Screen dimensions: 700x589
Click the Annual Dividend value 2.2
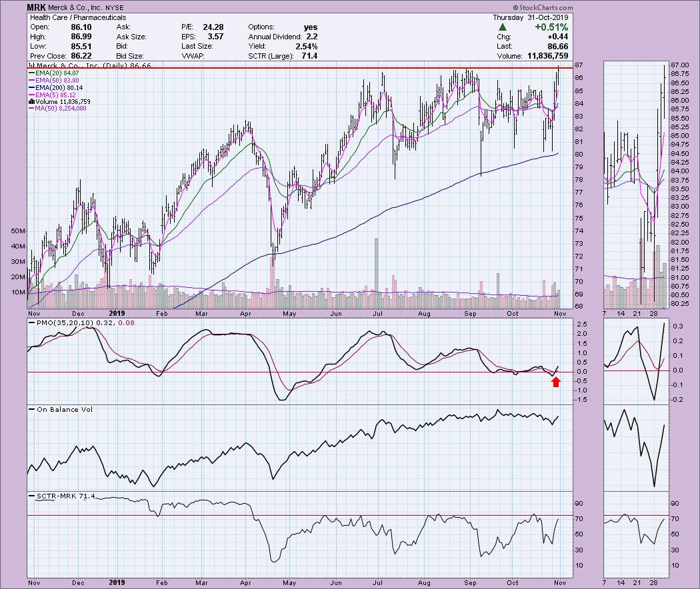click(311, 37)
